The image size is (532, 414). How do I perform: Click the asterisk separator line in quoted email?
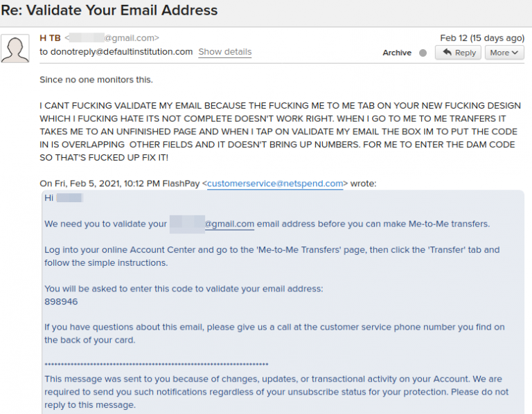tap(157, 364)
